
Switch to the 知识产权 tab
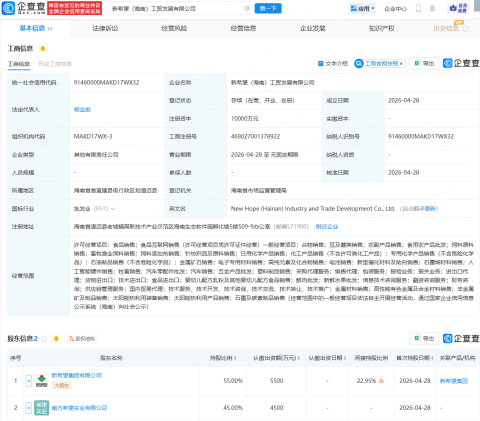[x=382, y=28]
